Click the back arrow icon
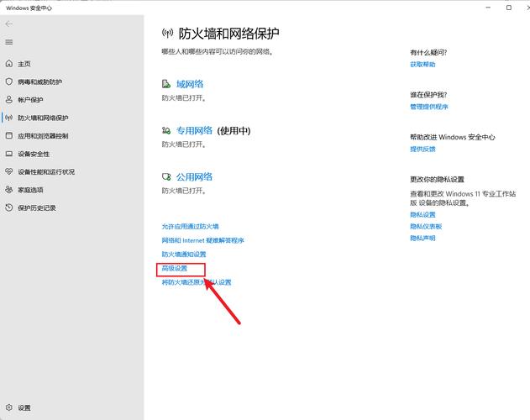 tap(9, 24)
